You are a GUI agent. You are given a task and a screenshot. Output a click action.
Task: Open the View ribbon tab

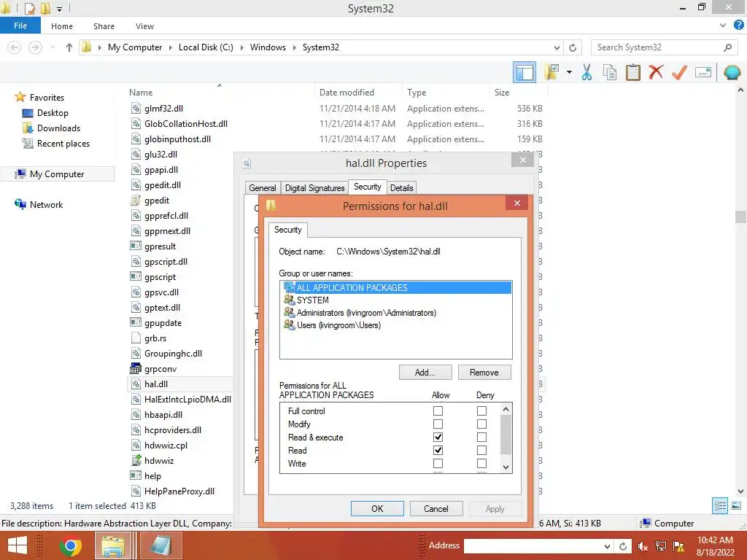[144, 26]
